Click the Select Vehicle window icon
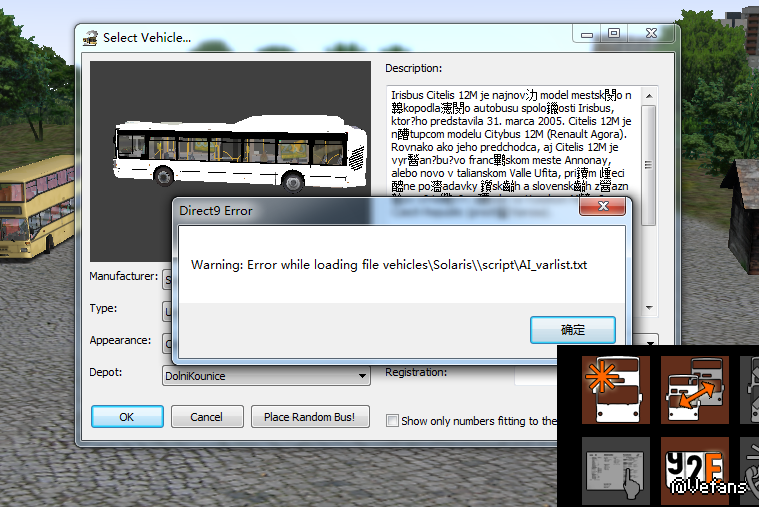Screen dimensions: 759x507 [91, 38]
